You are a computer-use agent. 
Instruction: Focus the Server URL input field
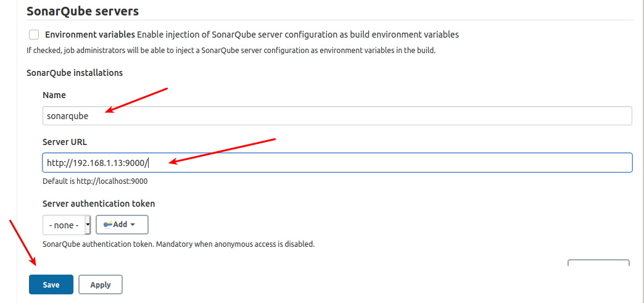pos(337,163)
